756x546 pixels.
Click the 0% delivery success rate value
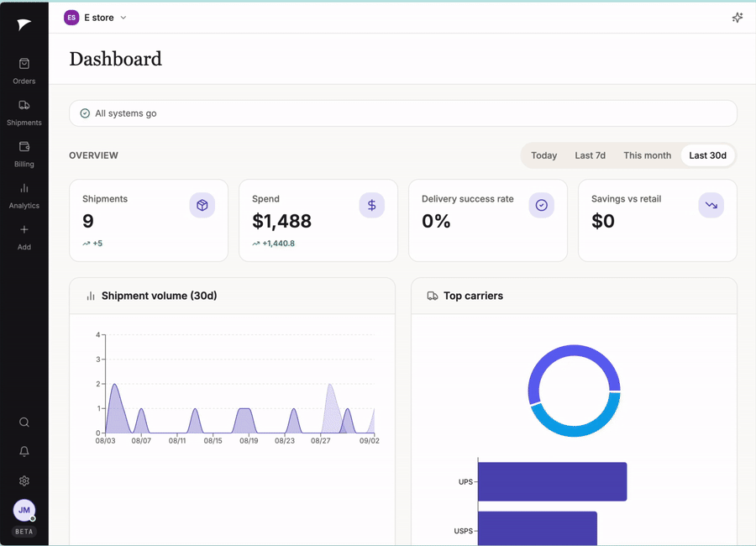436,221
